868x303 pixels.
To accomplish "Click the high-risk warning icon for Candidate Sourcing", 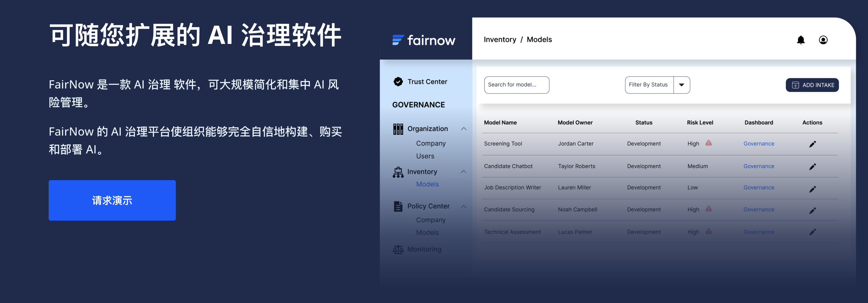I will click(709, 209).
